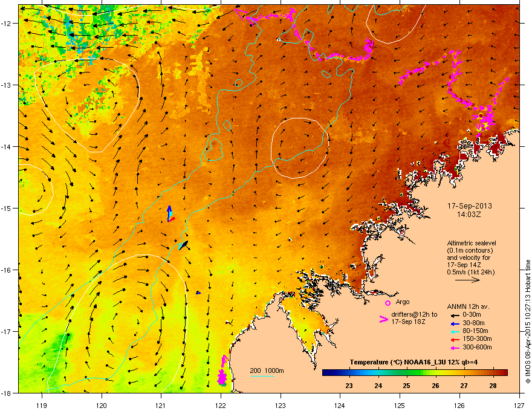
Task: Click the time text 14:03Z
Action: [x=469, y=215]
